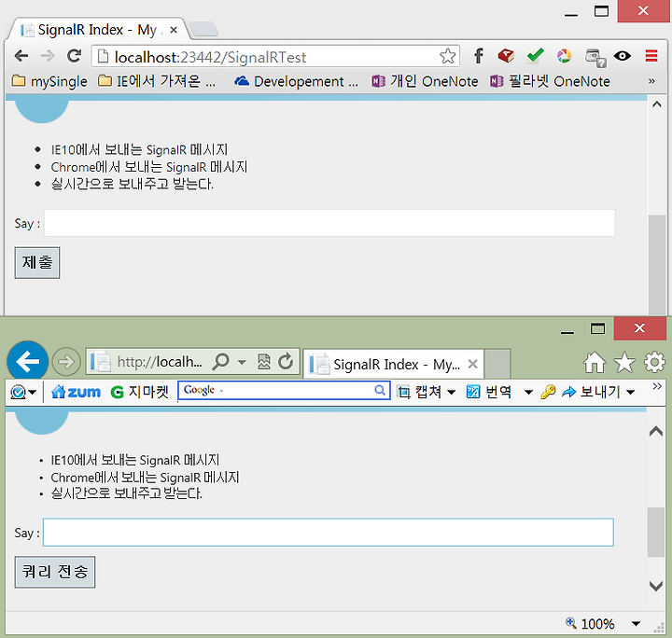The image size is (672, 638).
Task: Open the red book extension in Chrome
Action: point(506,56)
